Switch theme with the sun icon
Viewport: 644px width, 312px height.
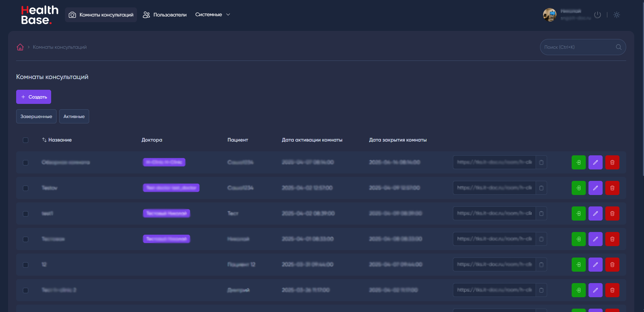coord(617,15)
